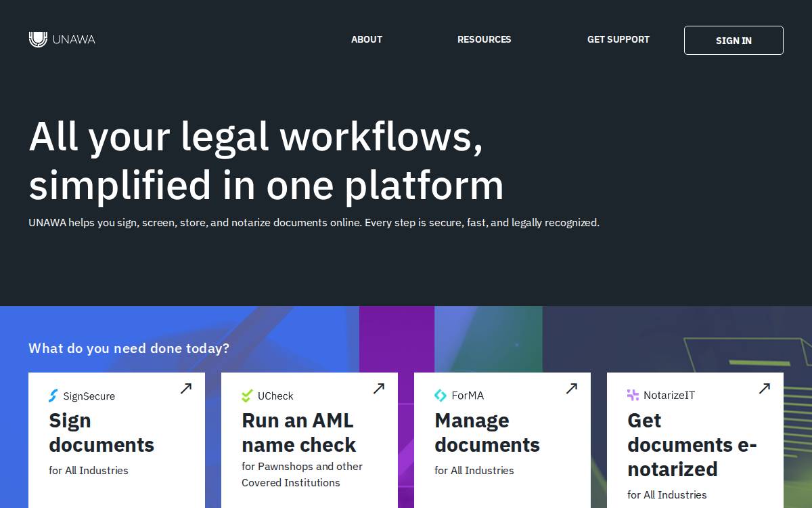Click the NotarizeIT purple icon
This screenshot has width=812, height=508.
pyautogui.click(x=633, y=395)
